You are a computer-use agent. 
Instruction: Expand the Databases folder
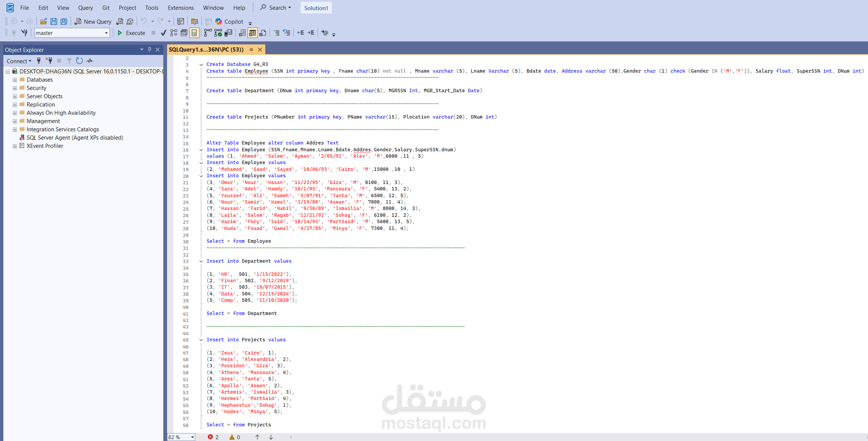tap(15, 80)
